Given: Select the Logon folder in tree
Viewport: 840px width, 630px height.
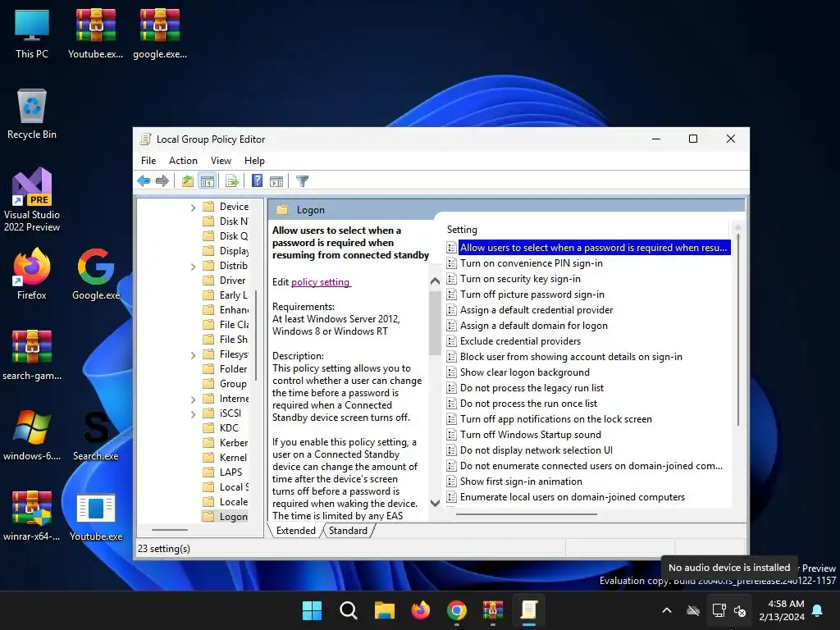Looking at the screenshot, I should [225, 517].
